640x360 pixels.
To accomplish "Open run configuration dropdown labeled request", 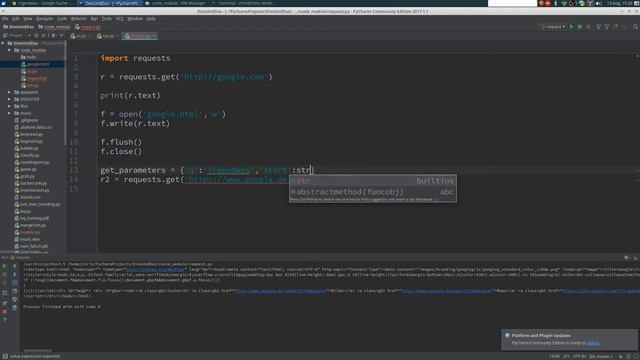I will pos(553,27).
